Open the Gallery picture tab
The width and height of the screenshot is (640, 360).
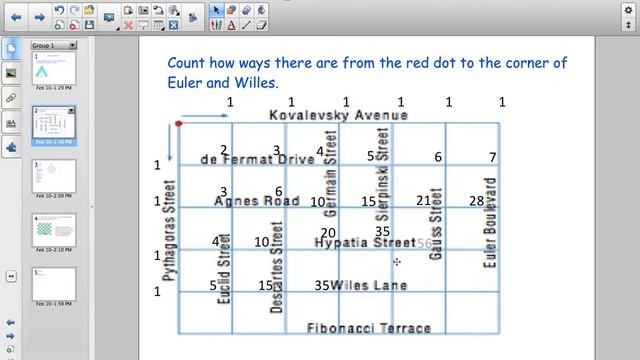[x=11, y=73]
